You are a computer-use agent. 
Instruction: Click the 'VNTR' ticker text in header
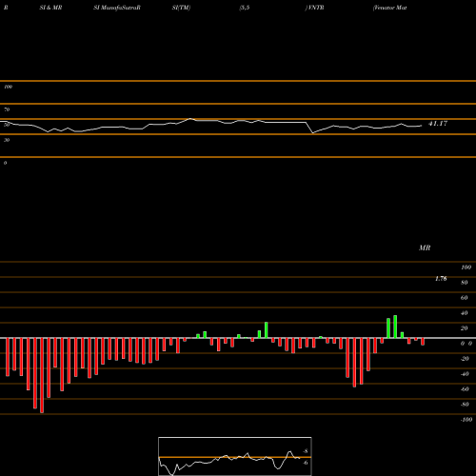pyautogui.click(x=315, y=8)
